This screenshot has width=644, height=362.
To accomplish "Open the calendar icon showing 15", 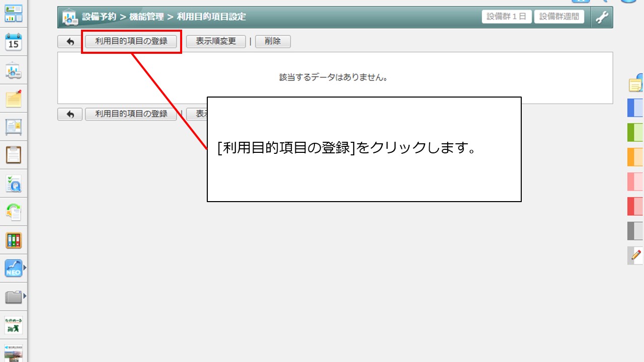I will (14, 42).
